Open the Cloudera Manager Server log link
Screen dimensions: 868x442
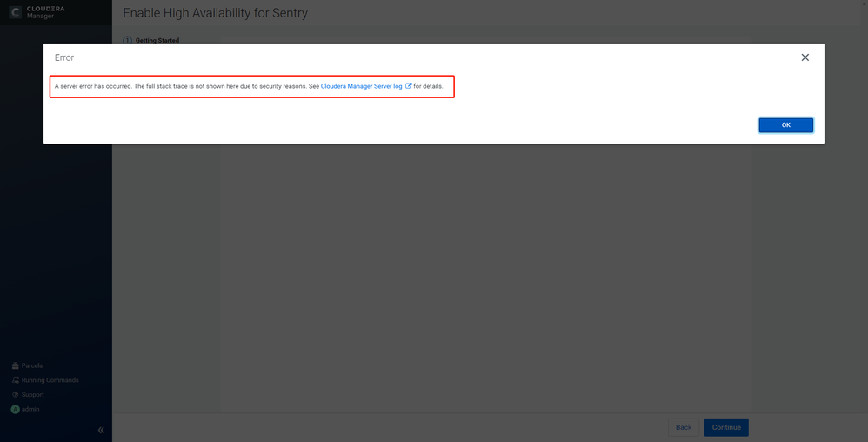(x=362, y=86)
